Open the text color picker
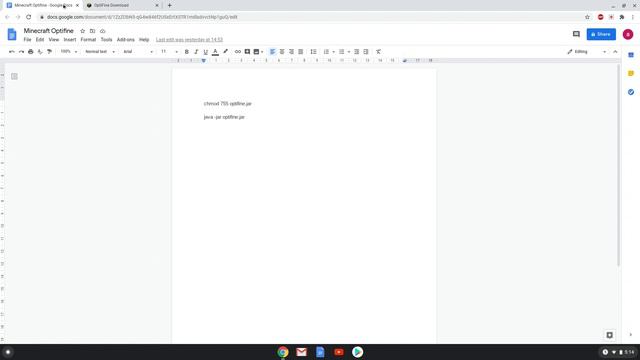Screen dimensions: 640x360 (x=216, y=52)
